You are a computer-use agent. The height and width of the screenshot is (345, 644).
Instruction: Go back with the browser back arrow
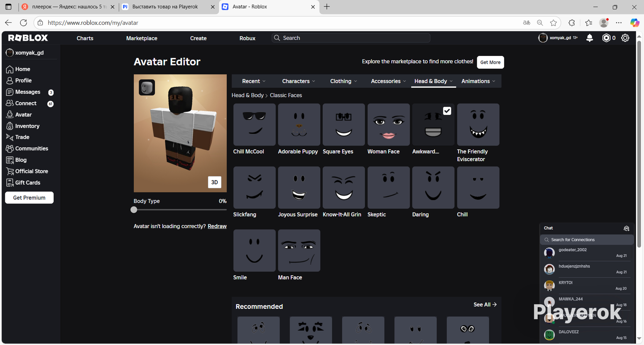[x=8, y=23]
